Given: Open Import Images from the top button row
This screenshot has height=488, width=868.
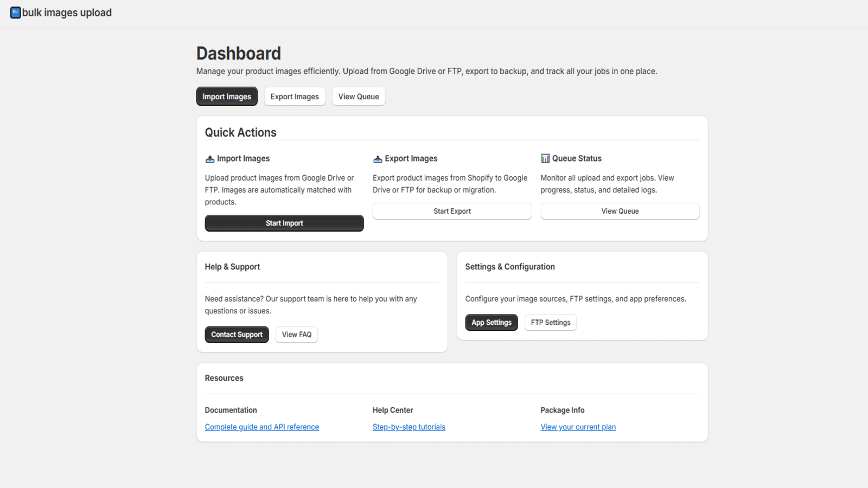Looking at the screenshot, I should point(227,97).
